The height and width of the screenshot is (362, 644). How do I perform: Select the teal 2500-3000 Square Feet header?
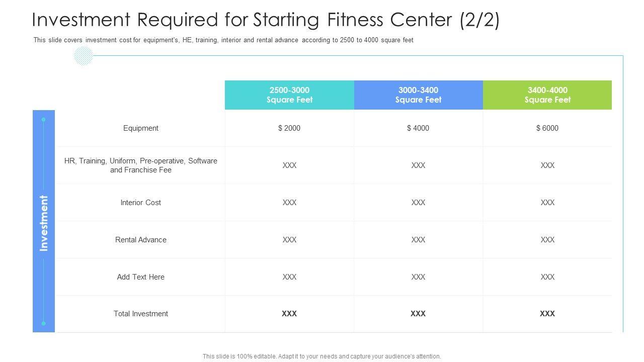[289, 95]
